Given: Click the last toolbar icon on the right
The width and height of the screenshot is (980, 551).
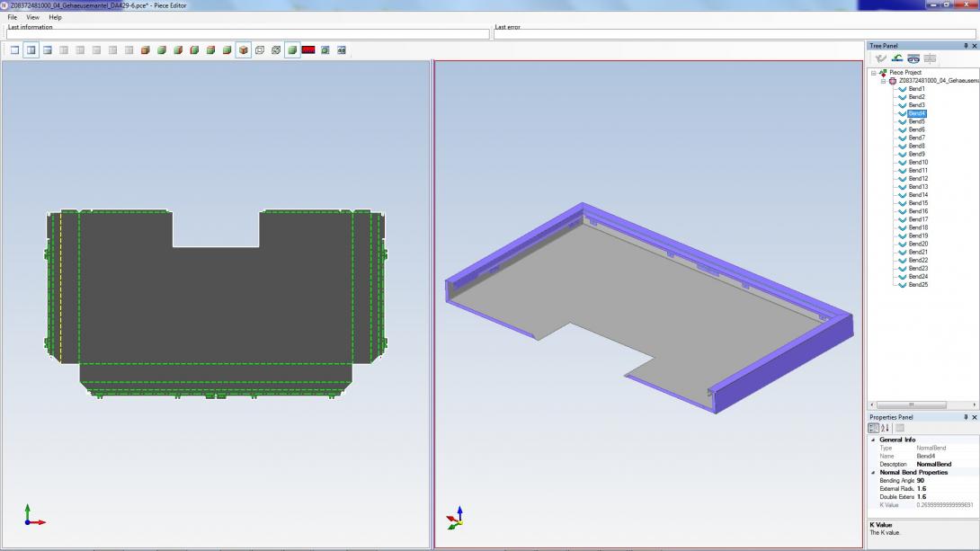Looking at the screenshot, I should [342, 50].
